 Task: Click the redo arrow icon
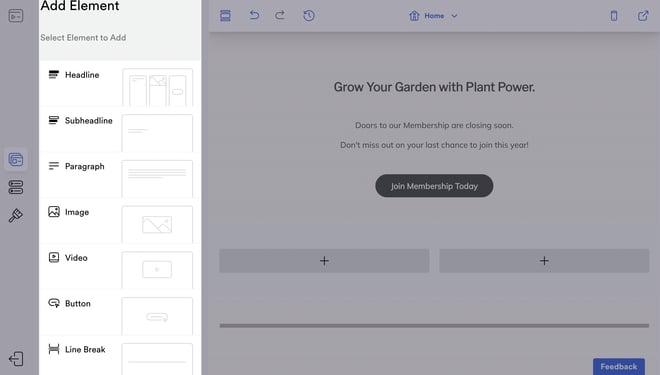pyautogui.click(x=280, y=16)
